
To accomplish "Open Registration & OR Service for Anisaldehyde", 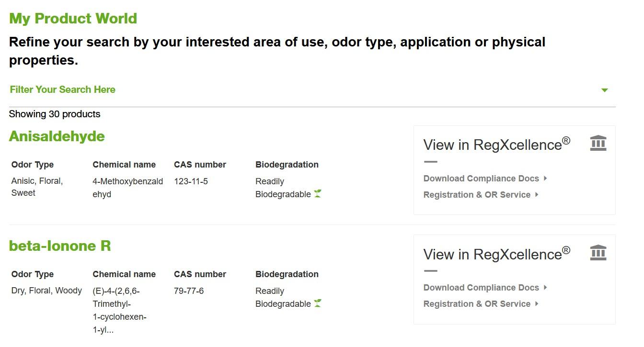I will (x=477, y=195).
